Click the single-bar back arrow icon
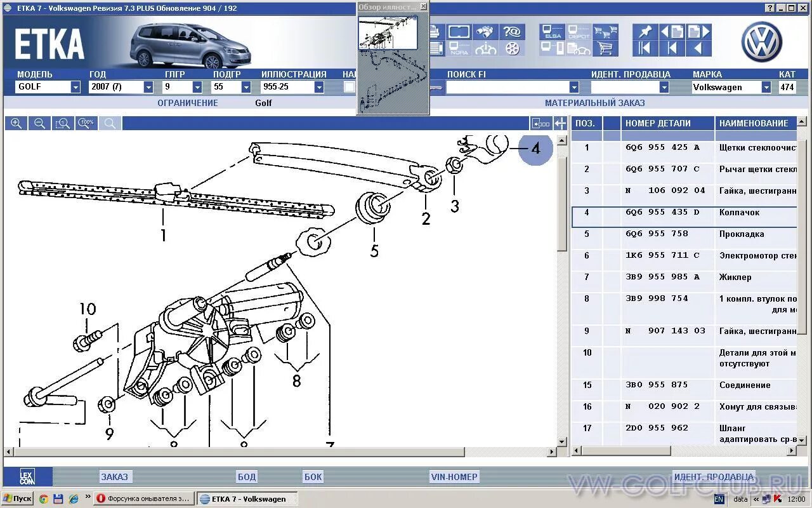Screen dimensions: 812x508 click(671, 48)
